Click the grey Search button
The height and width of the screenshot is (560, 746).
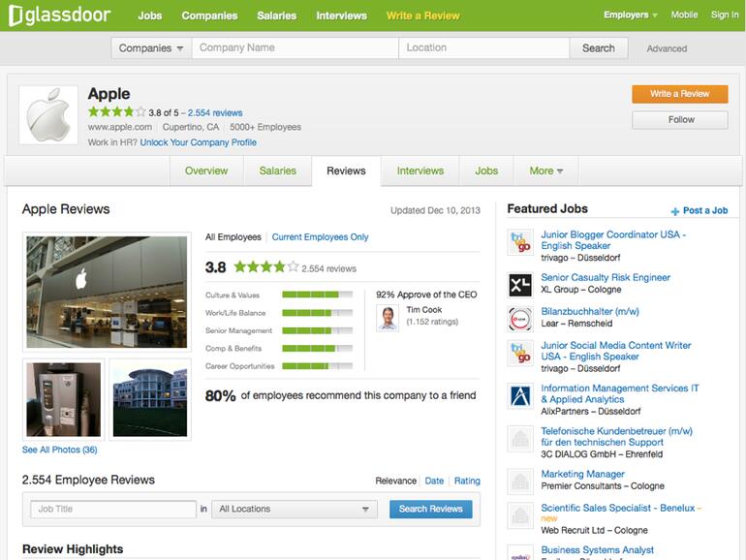599,48
